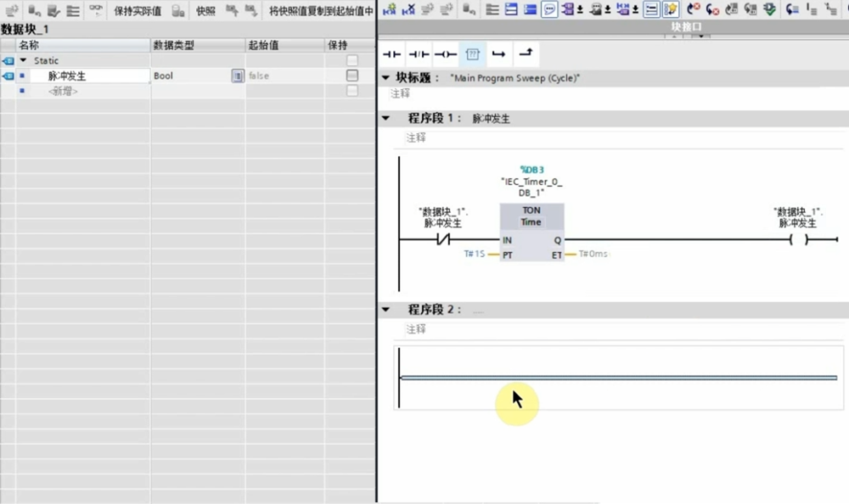The image size is (849, 504).
Task: Click the open branch icon
Action: [x=499, y=54]
